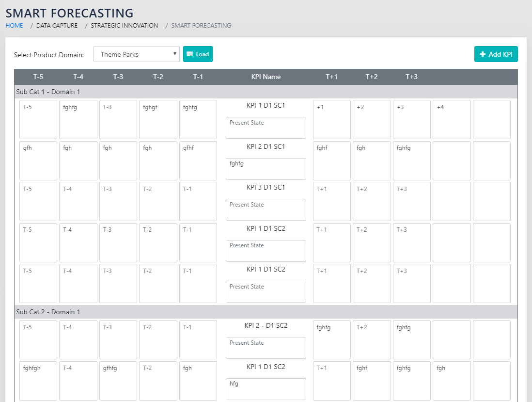Screen dimensions: 532x402
Task: Select the field containing "gfhf"
Action: point(198,161)
